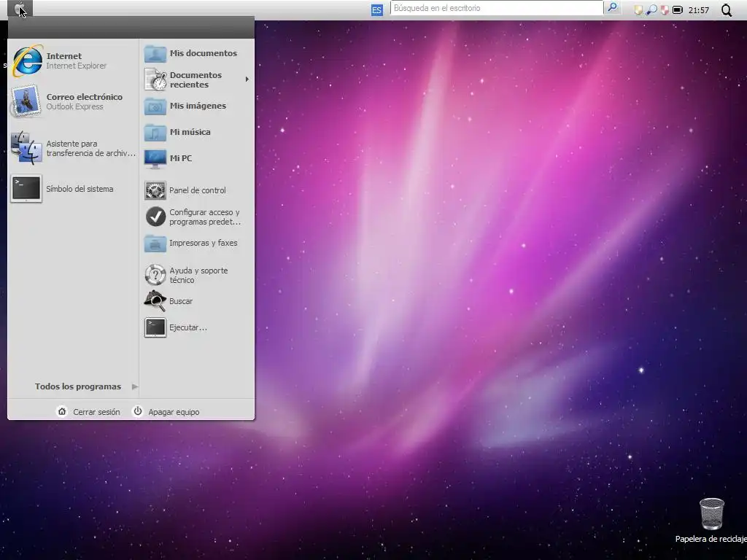Focus Búsqueda en el escritorio field
747x560 pixels.
[x=496, y=8]
